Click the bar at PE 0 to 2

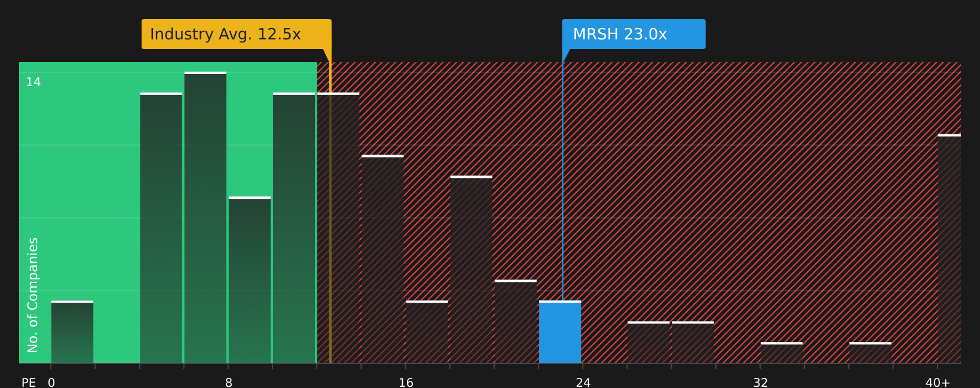[x=72, y=332]
